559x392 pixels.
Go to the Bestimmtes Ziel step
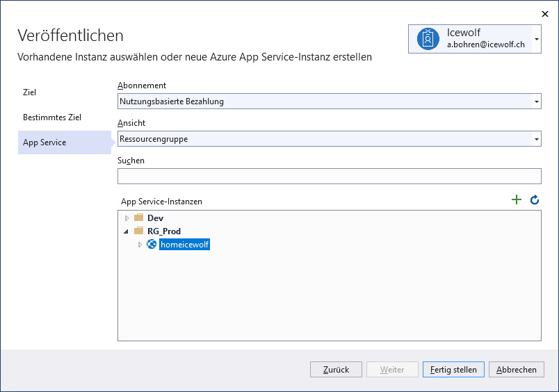coord(52,117)
